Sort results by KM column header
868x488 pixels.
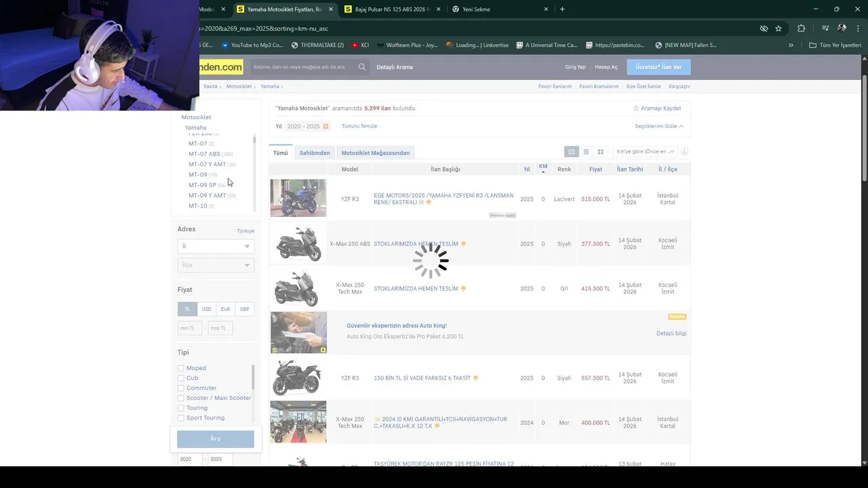[543, 169]
